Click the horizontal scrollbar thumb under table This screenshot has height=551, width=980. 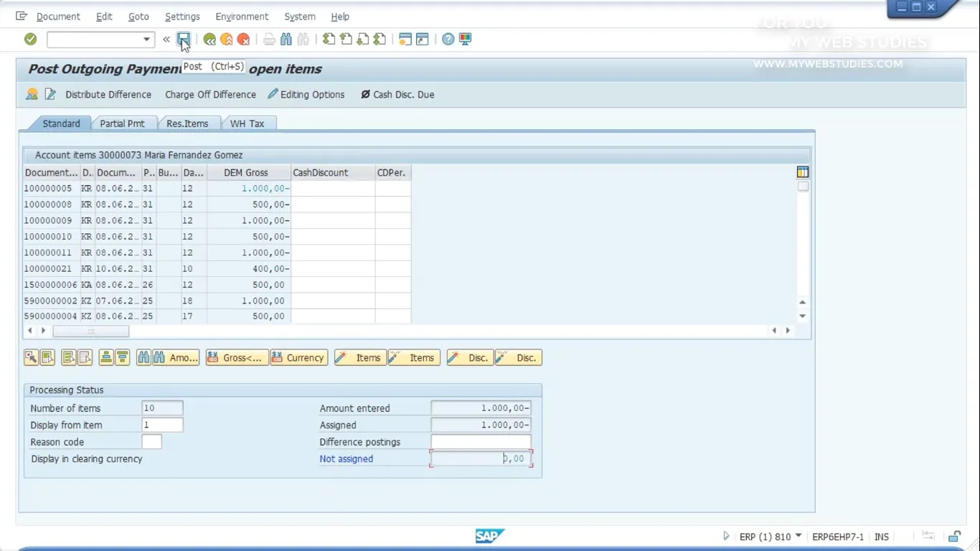coord(91,331)
